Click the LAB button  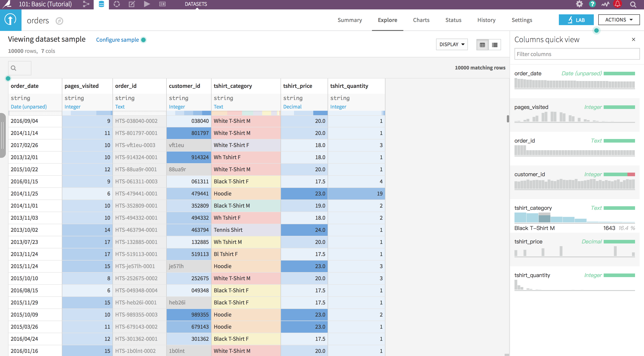click(x=576, y=20)
